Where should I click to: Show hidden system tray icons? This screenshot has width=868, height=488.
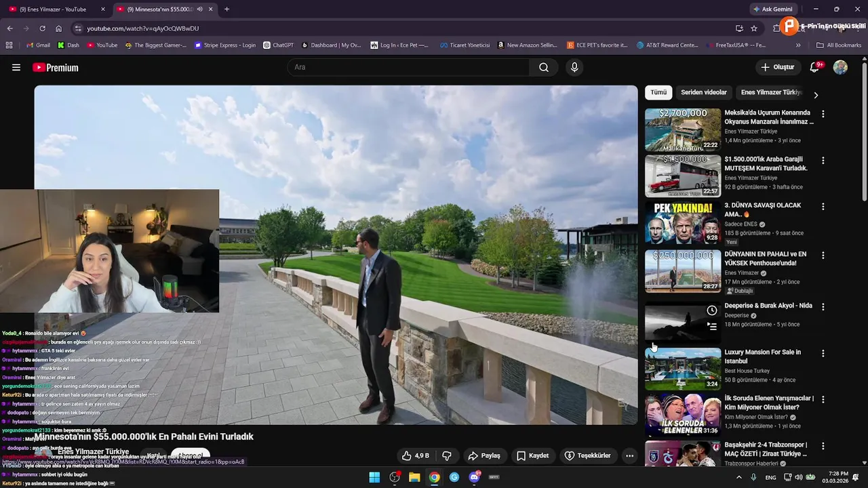pyautogui.click(x=738, y=477)
